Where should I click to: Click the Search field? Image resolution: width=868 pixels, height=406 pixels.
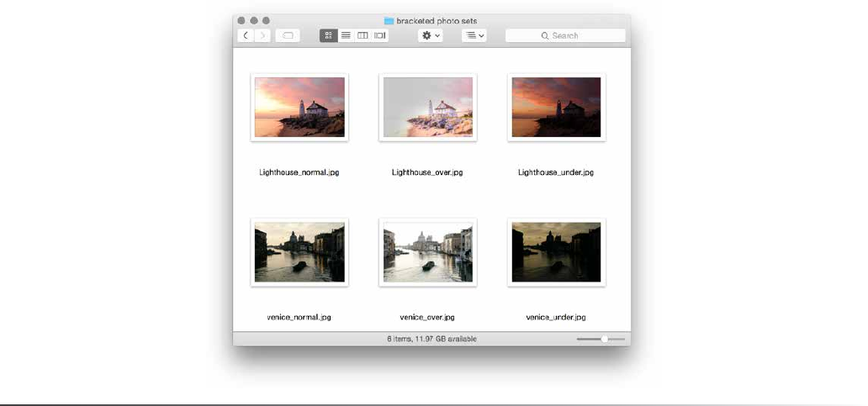coord(565,35)
